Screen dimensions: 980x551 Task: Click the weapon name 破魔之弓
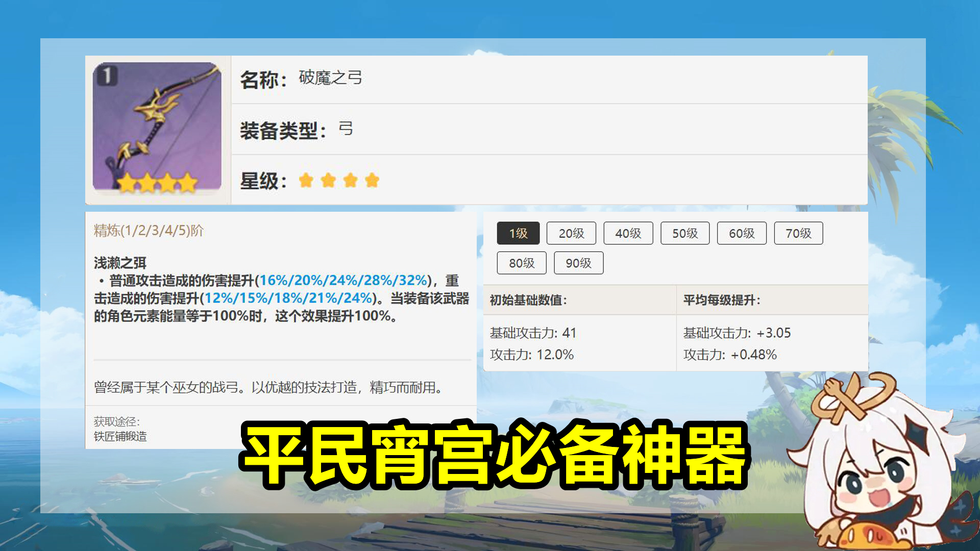coord(330,78)
